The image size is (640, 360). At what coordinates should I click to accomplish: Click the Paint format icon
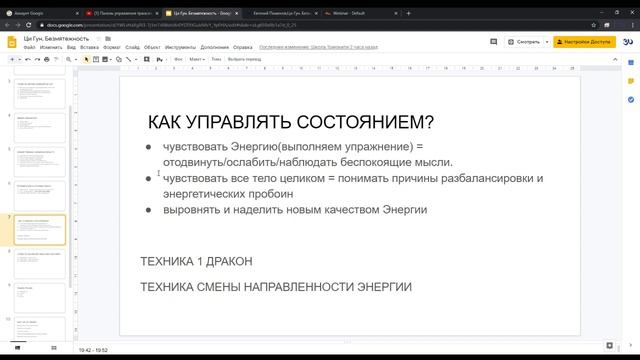click(x=56, y=59)
